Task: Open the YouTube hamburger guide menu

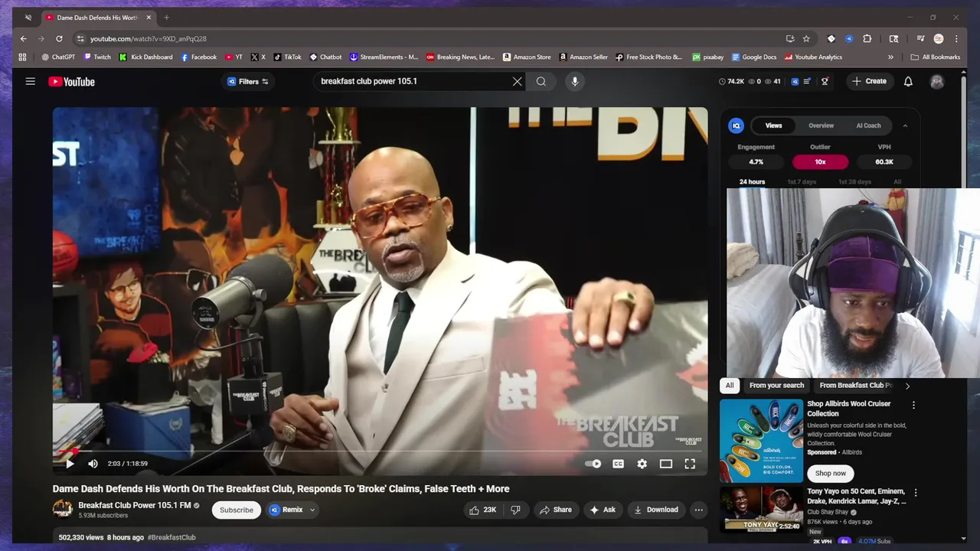Action: (x=30, y=81)
